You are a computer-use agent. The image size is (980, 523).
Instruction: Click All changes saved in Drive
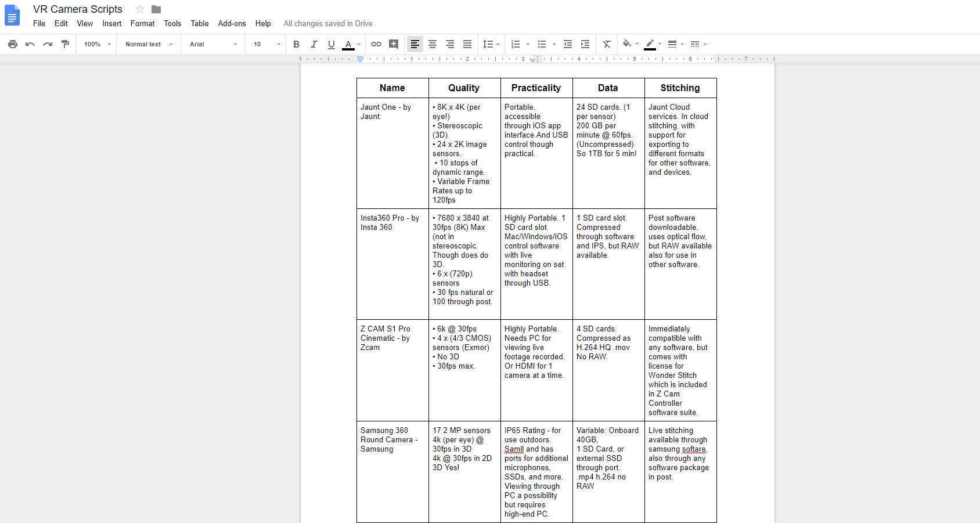coord(328,24)
